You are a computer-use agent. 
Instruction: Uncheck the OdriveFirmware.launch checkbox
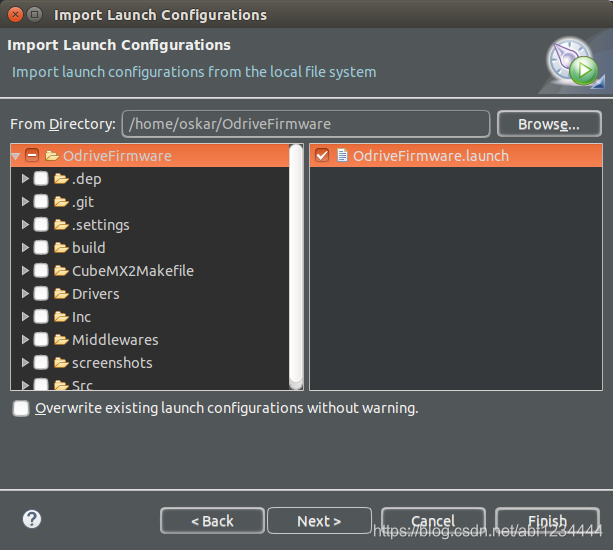[x=322, y=155]
